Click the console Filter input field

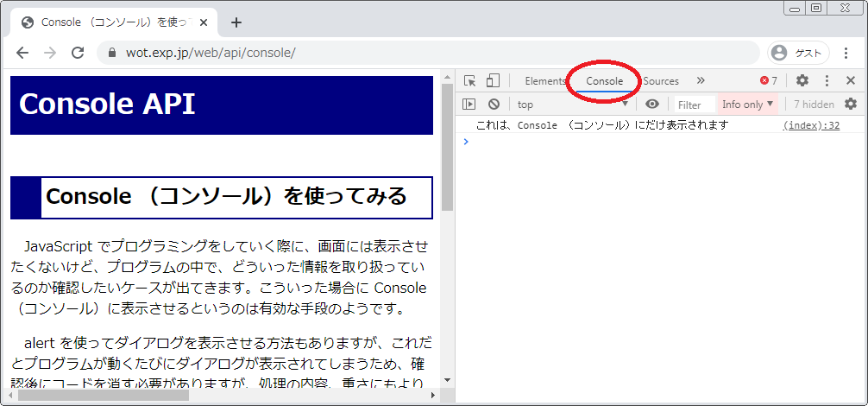coord(695,105)
